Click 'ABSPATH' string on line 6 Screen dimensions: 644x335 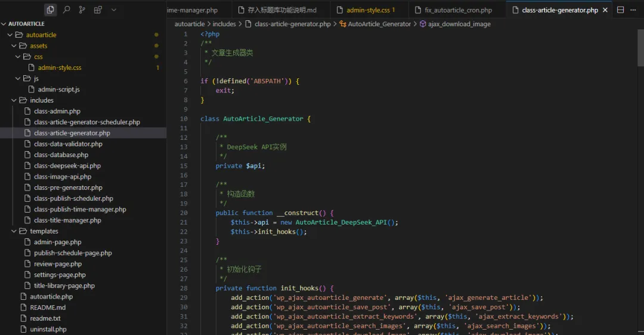tap(267, 81)
